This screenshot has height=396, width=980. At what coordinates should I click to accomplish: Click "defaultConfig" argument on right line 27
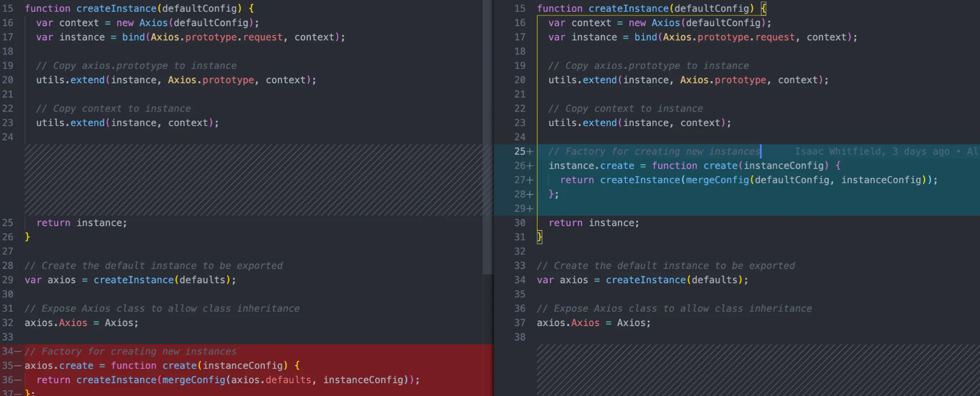point(792,180)
